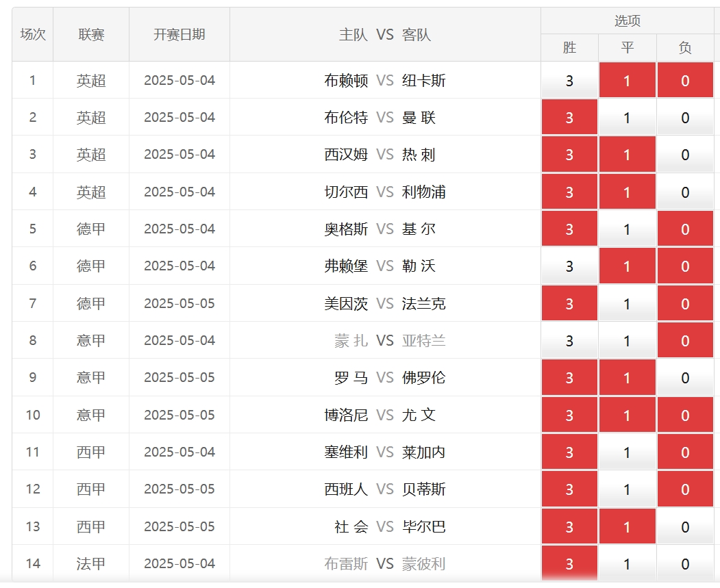Toggle win option 3 for 西汉姆 VS 热刺

click(x=569, y=155)
